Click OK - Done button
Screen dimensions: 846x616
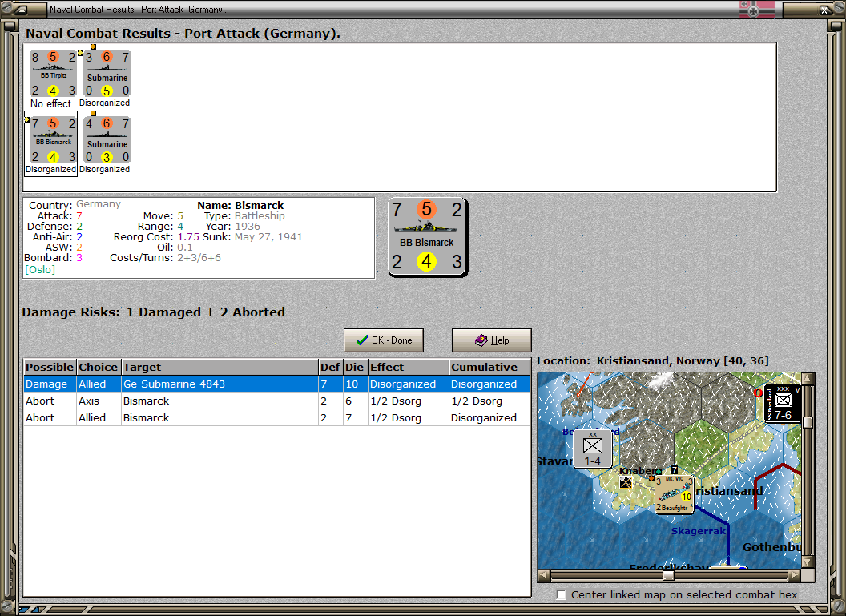384,340
